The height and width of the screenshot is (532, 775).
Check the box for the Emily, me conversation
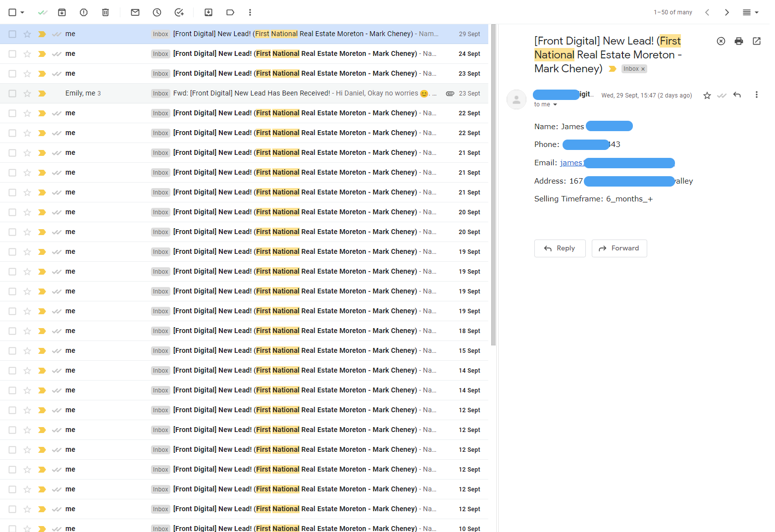pos(12,94)
